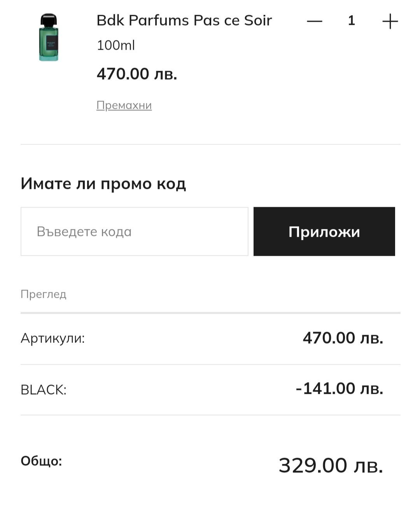
Task: Focus the Въведете кода promo field
Action: (x=134, y=232)
